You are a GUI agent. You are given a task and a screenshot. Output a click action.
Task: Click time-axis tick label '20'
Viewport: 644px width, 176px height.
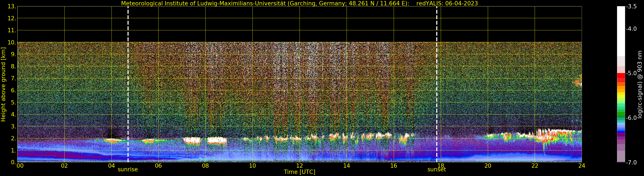[488, 166]
